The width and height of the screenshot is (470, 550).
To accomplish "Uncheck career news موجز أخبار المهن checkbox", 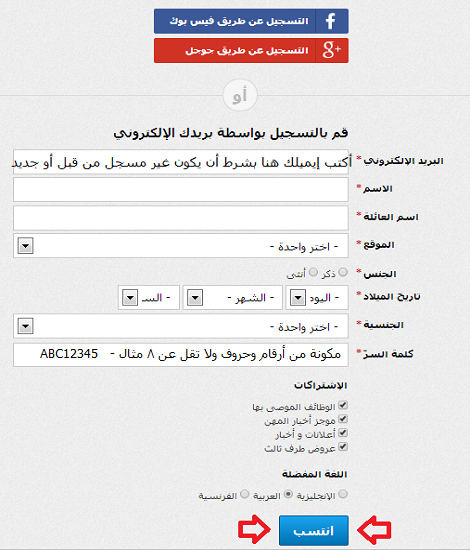I will (x=343, y=419).
